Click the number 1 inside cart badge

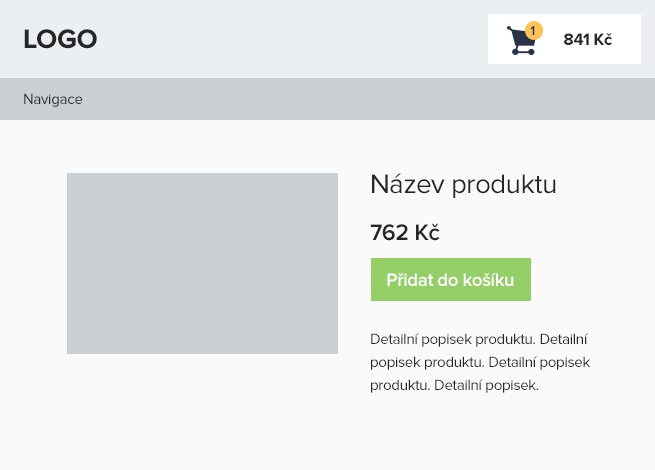pos(533,30)
